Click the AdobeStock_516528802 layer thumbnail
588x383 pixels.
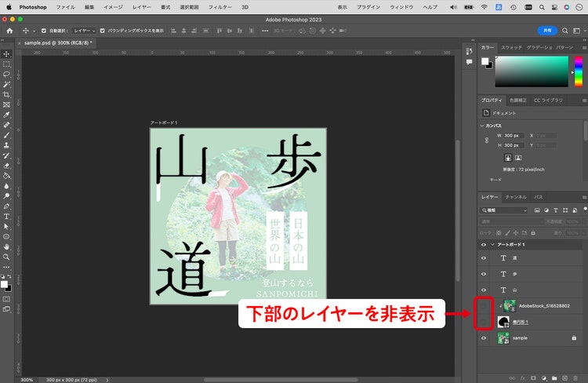(510, 305)
